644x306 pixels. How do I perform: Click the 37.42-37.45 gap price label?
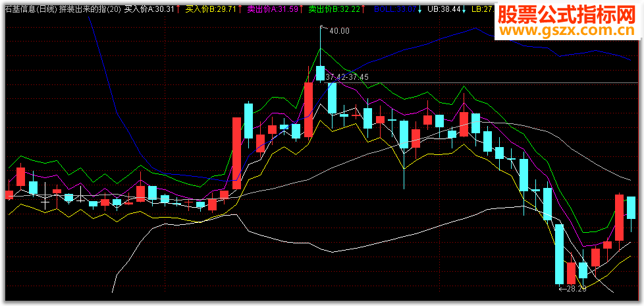click(347, 77)
